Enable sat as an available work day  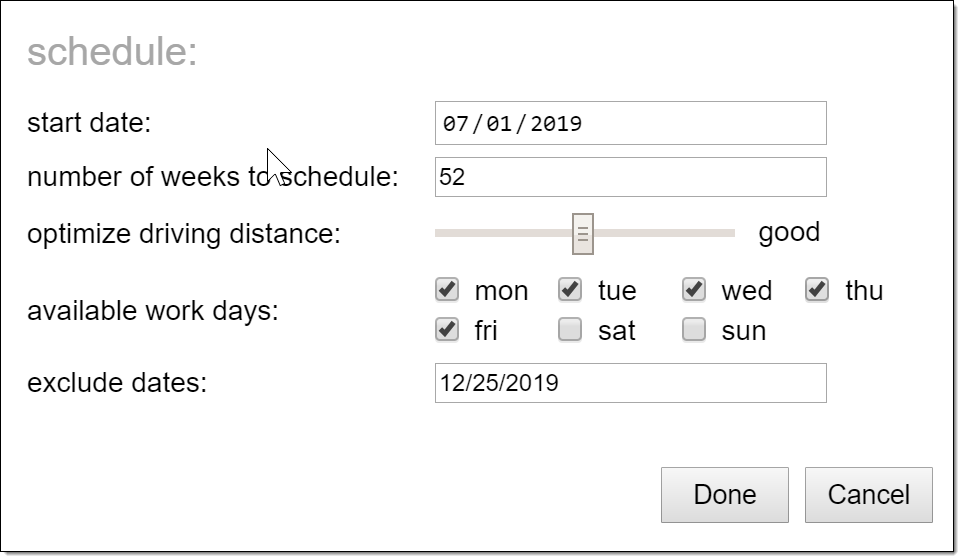(570, 329)
